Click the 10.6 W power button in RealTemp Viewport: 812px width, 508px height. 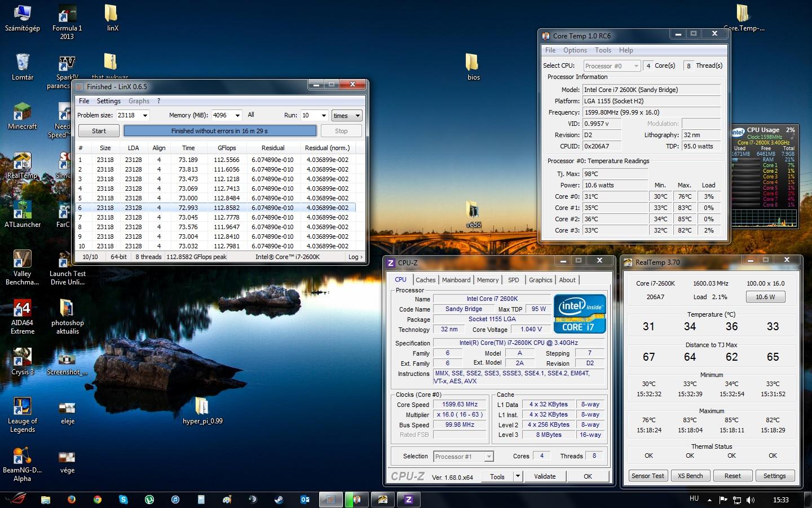coord(765,297)
